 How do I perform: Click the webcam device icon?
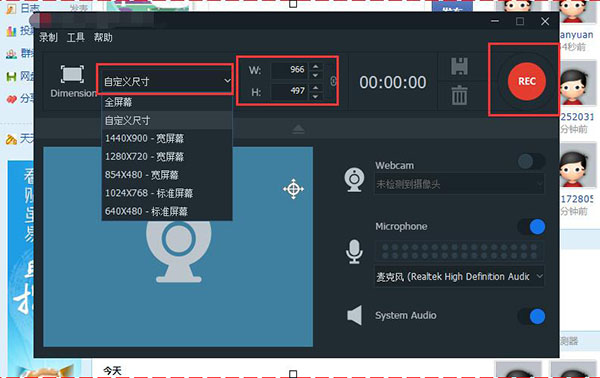(x=354, y=179)
